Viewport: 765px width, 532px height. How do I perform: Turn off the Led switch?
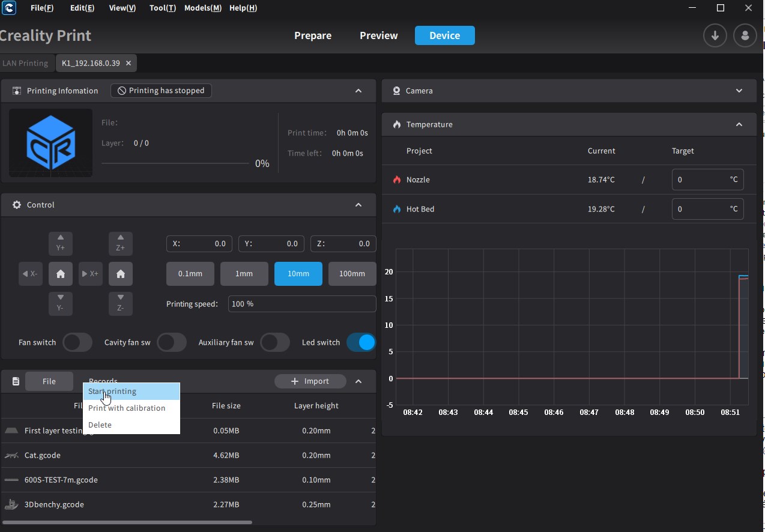coord(361,342)
